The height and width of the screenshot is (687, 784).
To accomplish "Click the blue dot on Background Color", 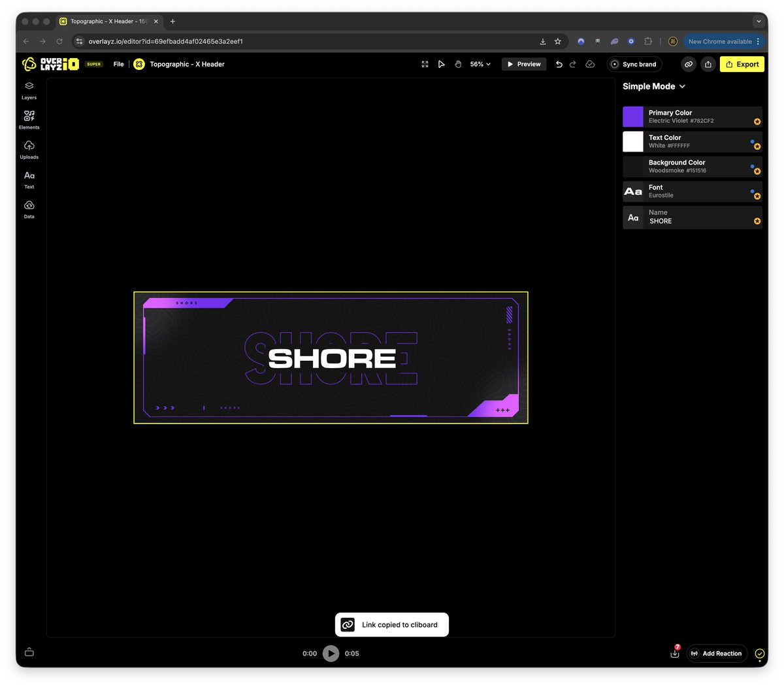I will [x=752, y=166].
